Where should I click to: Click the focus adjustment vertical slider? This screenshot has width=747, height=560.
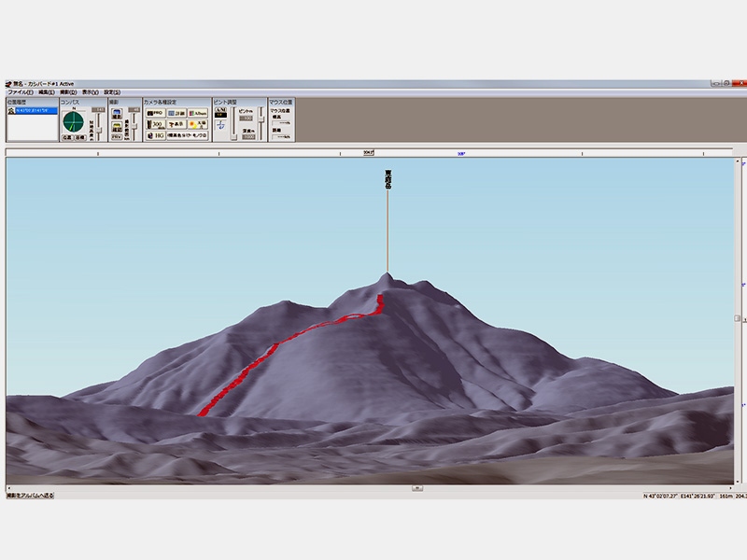pyautogui.click(x=233, y=123)
